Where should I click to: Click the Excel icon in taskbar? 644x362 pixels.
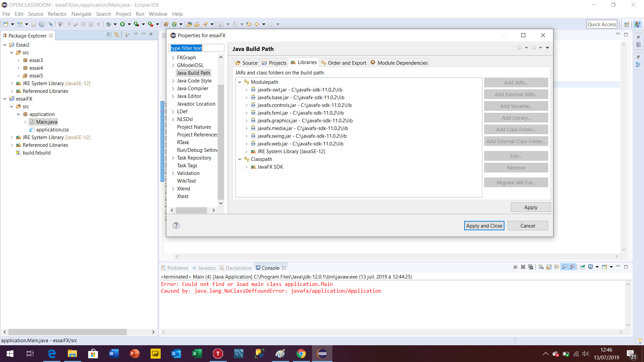(x=197, y=354)
